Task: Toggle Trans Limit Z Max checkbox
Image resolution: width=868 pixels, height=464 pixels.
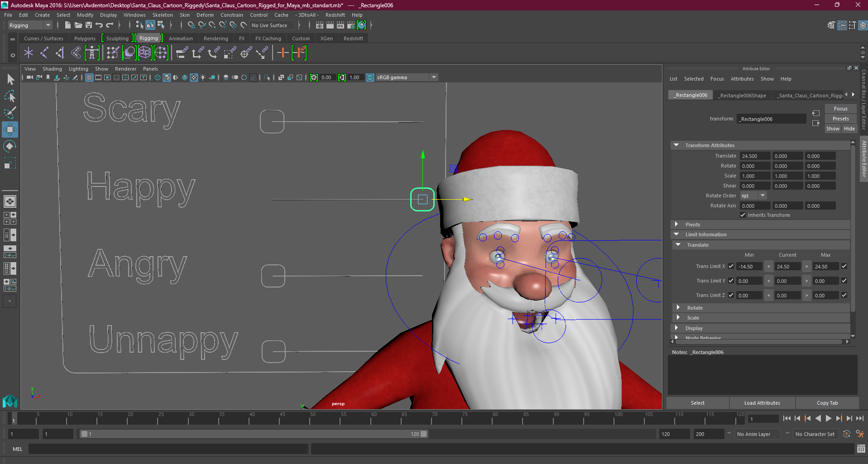Action: (844, 295)
